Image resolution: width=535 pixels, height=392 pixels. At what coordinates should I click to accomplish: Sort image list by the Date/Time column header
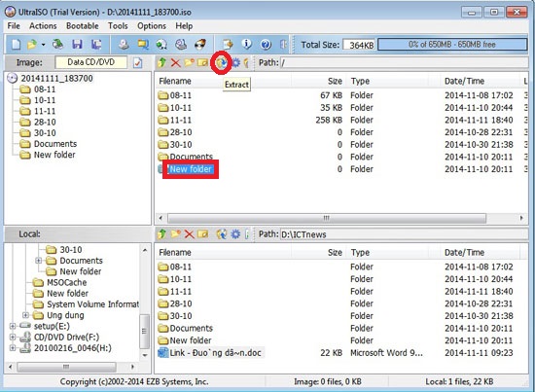[x=481, y=81]
